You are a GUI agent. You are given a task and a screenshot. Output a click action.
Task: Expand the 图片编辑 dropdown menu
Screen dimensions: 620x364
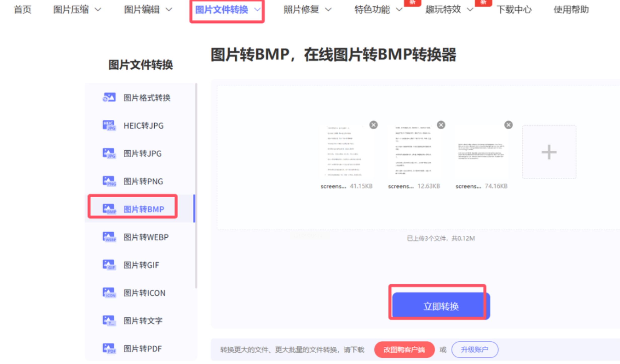(x=148, y=10)
